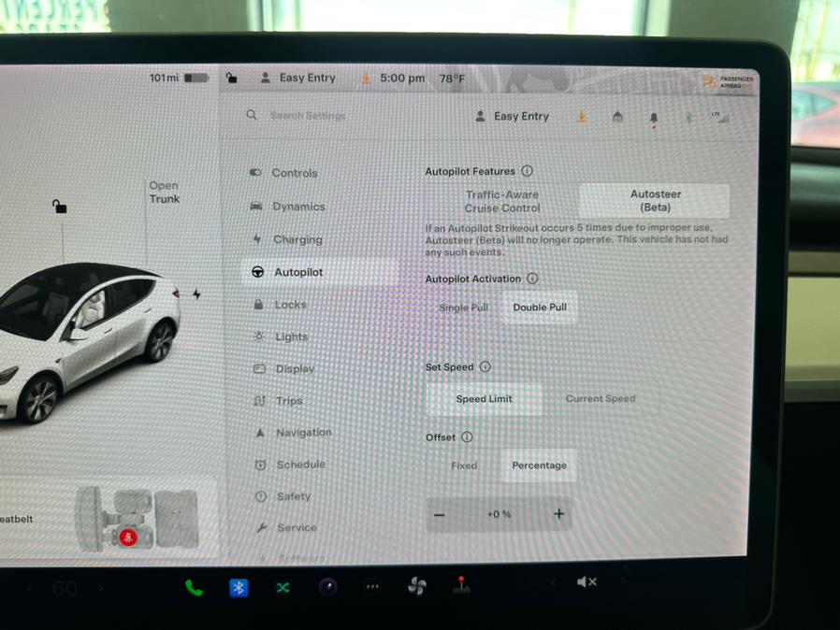Tap the orange software download arrow in settings header

click(x=581, y=117)
